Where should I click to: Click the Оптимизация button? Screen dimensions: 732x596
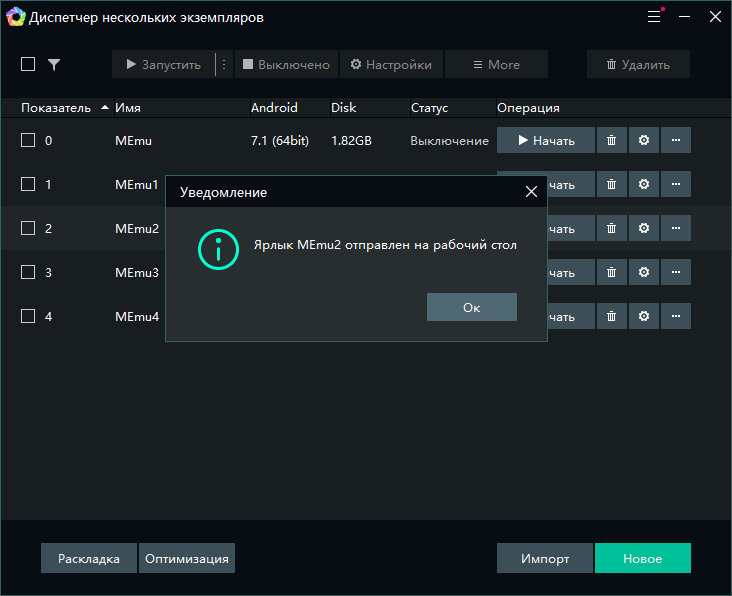[x=187, y=558]
